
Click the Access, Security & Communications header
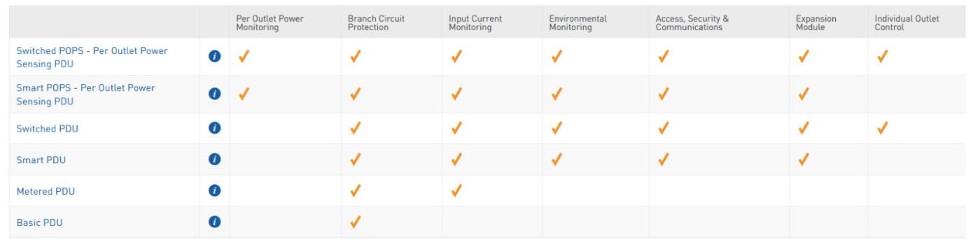coord(692,23)
